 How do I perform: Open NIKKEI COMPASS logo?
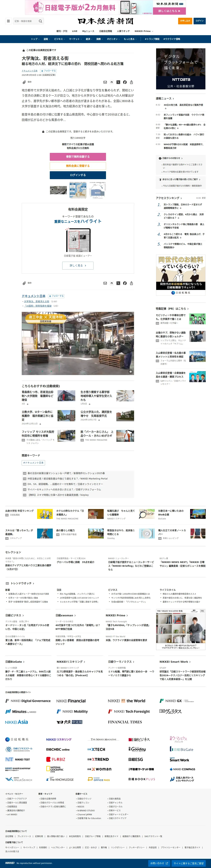coord(182,769)
